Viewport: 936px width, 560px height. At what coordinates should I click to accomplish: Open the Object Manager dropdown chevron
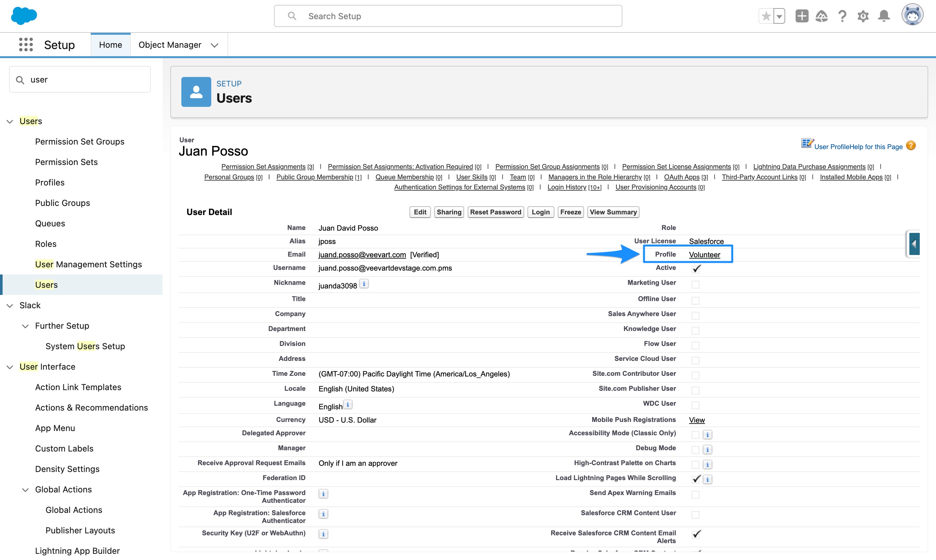click(x=214, y=45)
